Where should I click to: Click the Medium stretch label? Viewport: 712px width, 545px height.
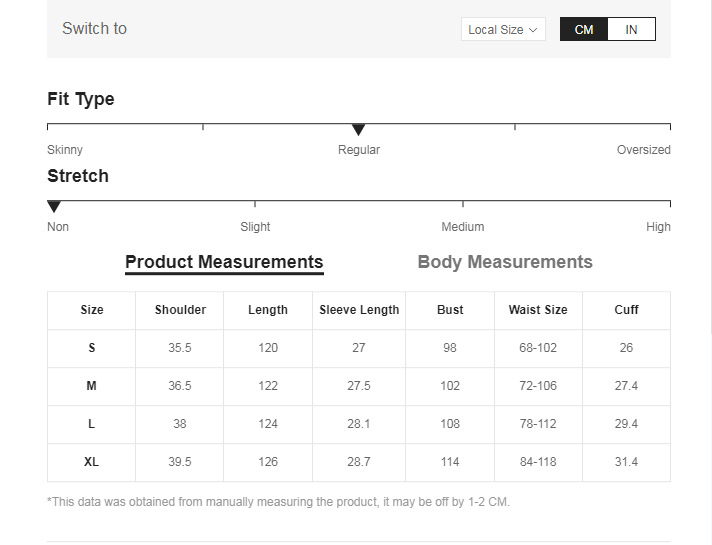(463, 227)
